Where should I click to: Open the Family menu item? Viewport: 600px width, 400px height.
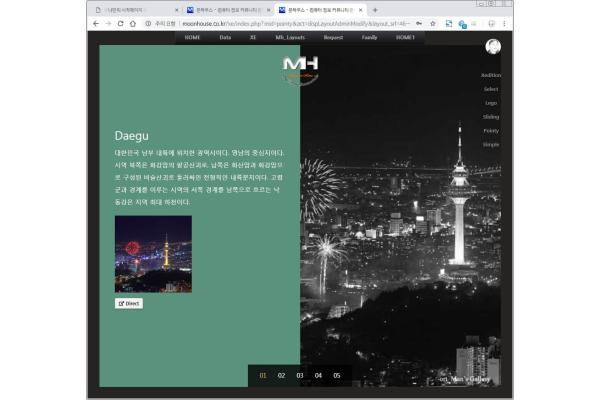(369, 38)
